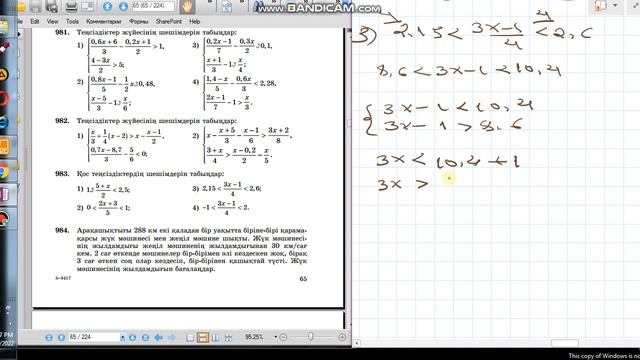Click the Save disk icon
Image resolution: width=640 pixels, height=360 pixels.
pyautogui.click(x=36, y=7)
